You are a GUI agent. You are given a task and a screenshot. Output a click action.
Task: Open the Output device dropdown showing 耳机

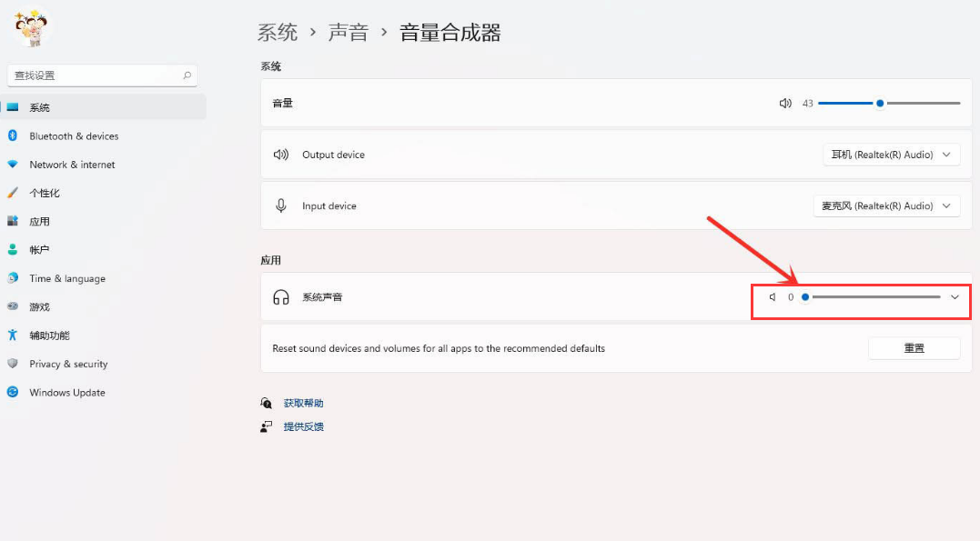(891, 154)
